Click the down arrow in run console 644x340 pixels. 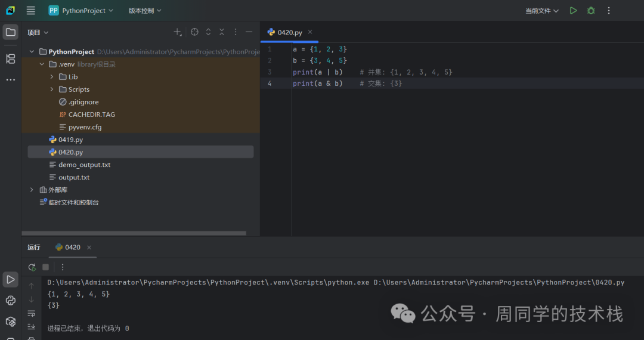tap(31, 300)
